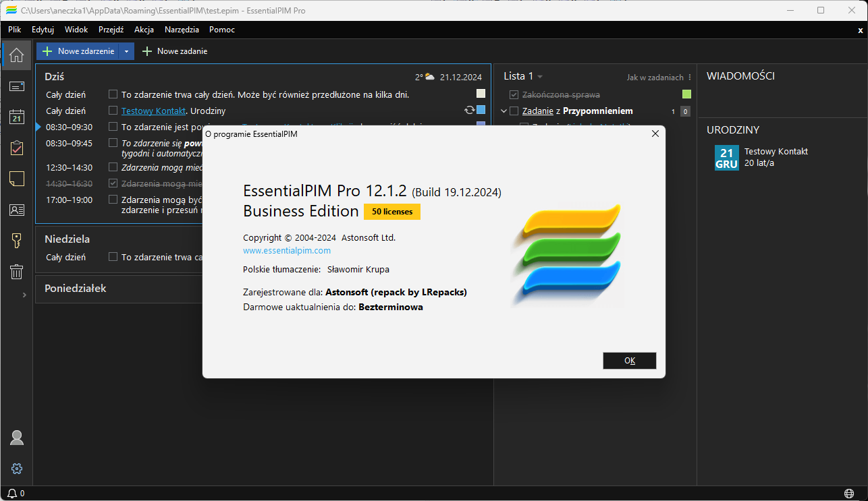868x501 pixels.
Task: Uncheck the completed 14:30–16:30 event
Action: (113, 183)
